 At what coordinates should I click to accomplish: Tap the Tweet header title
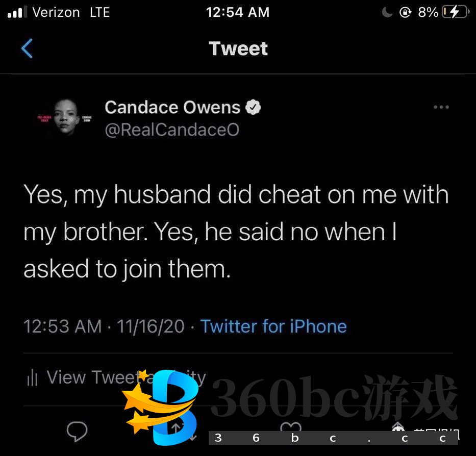(238, 48)
